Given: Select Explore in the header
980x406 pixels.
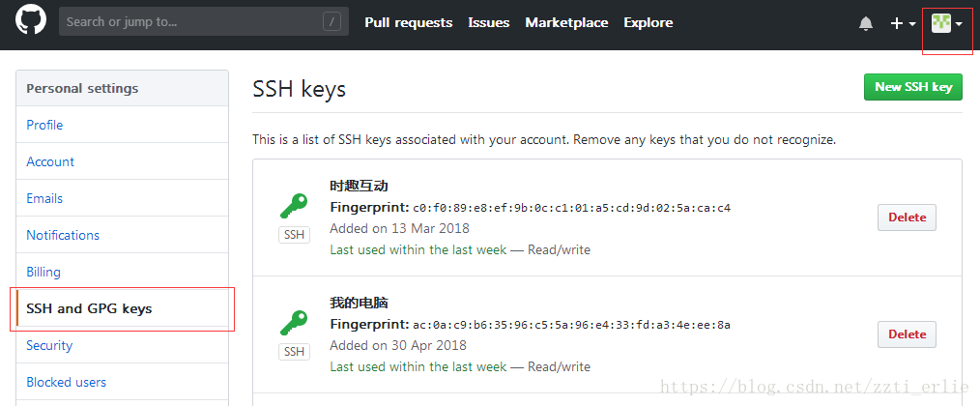Looking at the screenshot, I should 648,22.
